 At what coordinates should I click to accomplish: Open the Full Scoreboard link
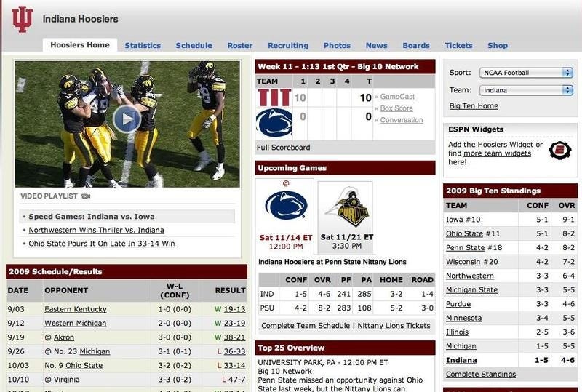tap(283, 148)
